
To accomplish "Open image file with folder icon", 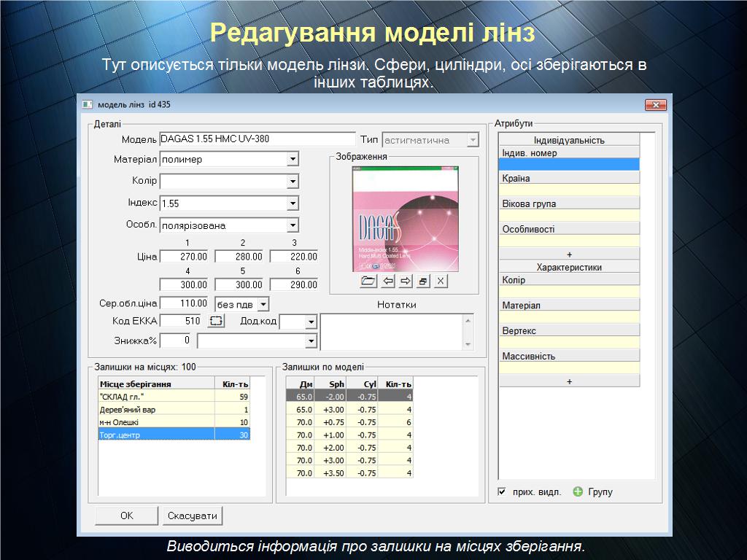I will coord(368,281).
